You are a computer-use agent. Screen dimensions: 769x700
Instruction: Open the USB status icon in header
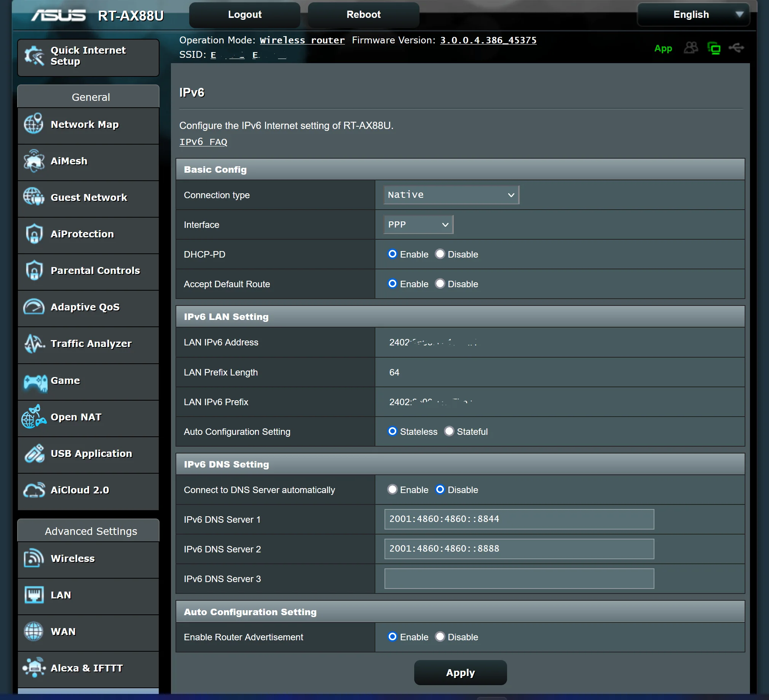[x=736, y=48]
